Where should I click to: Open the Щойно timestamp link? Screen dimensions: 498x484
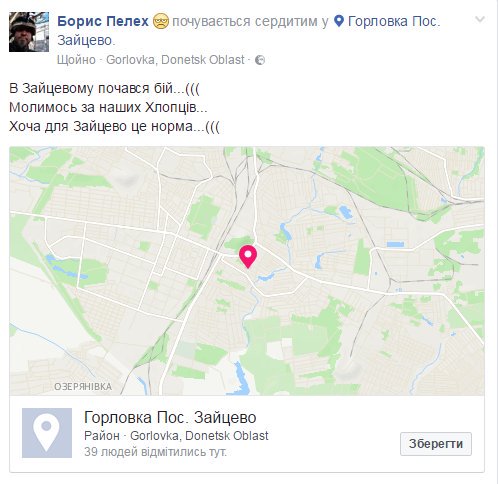(76, 60)
